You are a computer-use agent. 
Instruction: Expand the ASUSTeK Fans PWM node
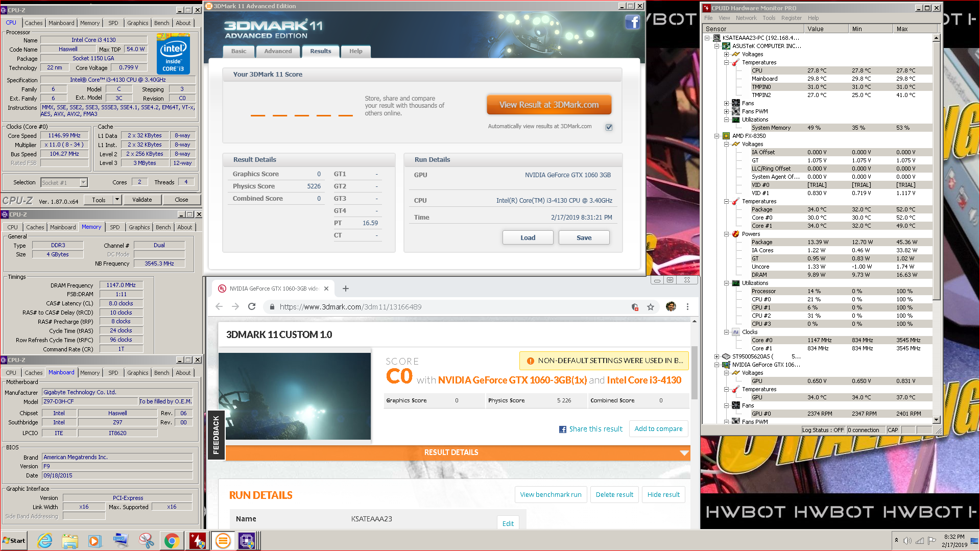[x=726, y=111]
